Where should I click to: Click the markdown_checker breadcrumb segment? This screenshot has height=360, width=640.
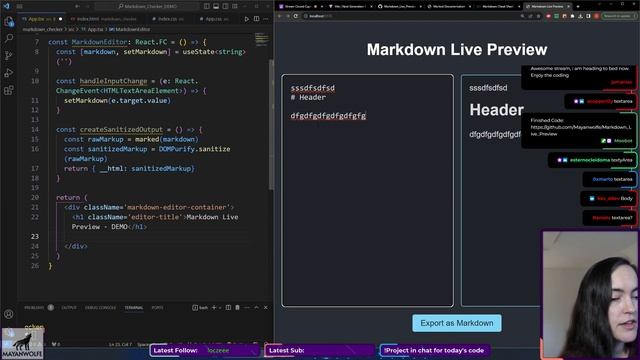tap(42, 29)
